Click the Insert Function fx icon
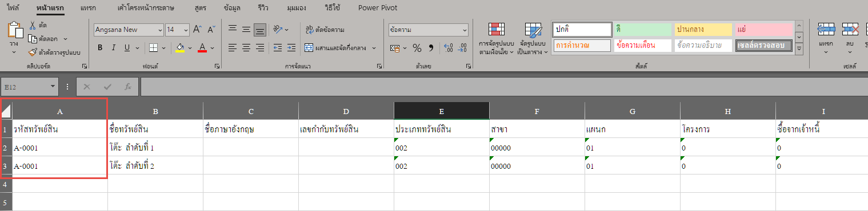The image size is (868, 211). (x=128, y=87)
